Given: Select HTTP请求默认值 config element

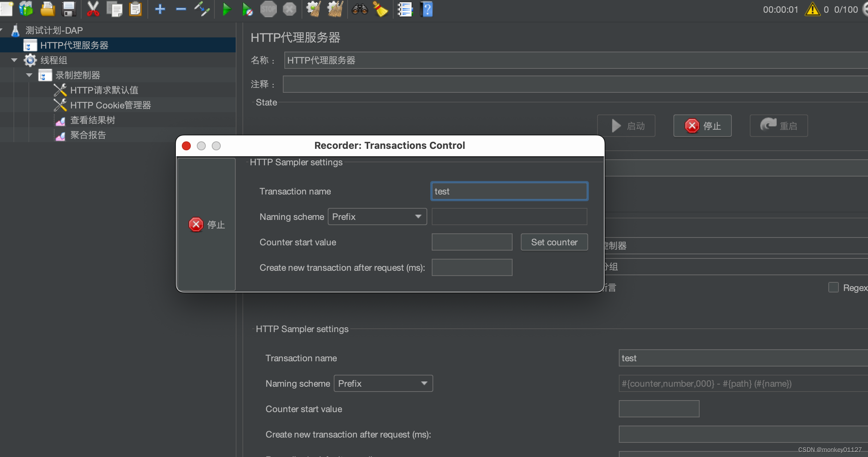Looking at the screenshot, I should pyautogui.click(x=104, y=90).
